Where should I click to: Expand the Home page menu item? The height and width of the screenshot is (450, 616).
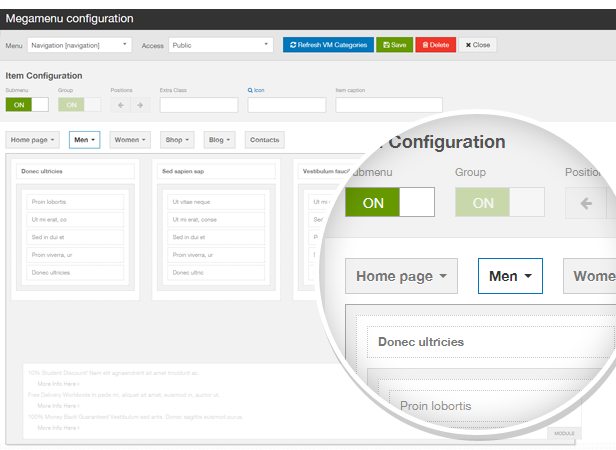(x=34, y=140)
